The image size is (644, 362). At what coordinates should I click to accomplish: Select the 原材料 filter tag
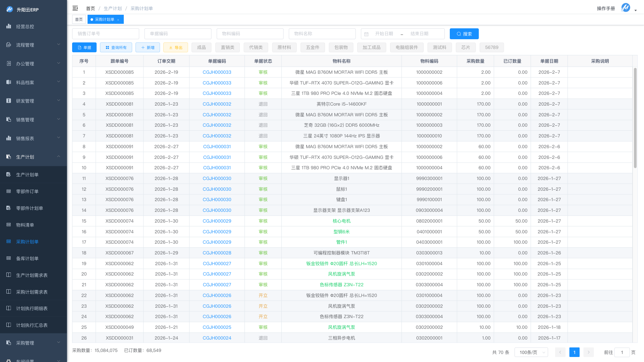pyautogui.click(x=284, y=48)
